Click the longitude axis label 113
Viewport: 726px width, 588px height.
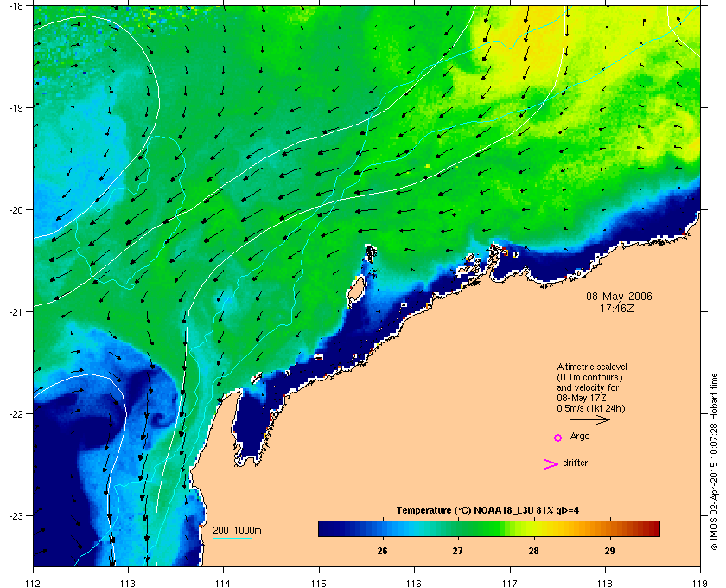click(x=128, y=583)
